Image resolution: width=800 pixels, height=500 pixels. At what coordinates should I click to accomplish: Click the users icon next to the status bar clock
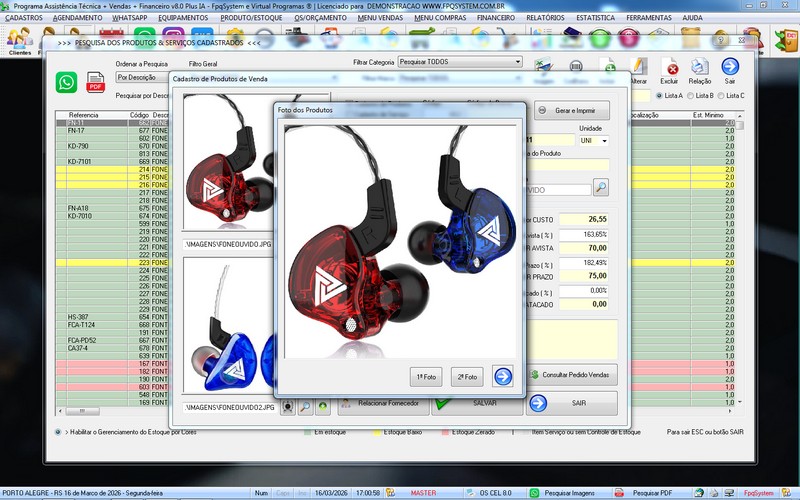pyautogui.click(x=390, y=493)
